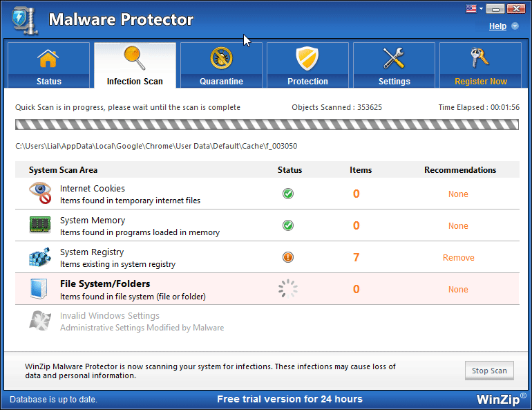Click System Registry items count 7
Image resolution: width=532 pixels, height=410 pixels.
(x=356, y=257)
